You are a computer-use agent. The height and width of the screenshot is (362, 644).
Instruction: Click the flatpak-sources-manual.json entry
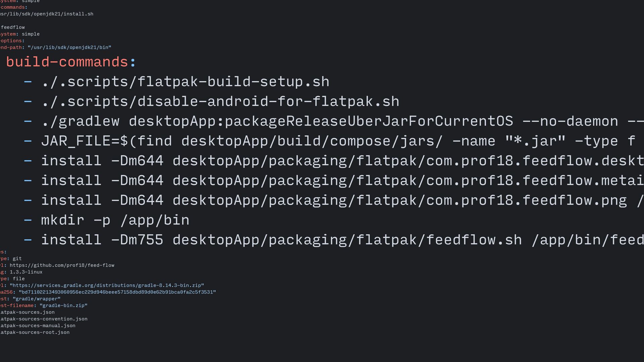tap(38, 326)
